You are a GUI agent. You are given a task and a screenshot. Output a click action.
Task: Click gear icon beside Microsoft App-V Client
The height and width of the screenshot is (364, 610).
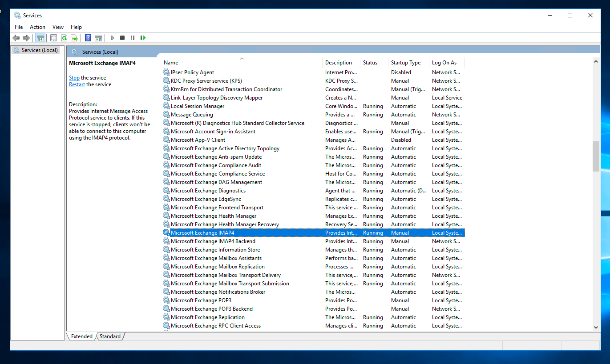(x=166, y=140)
